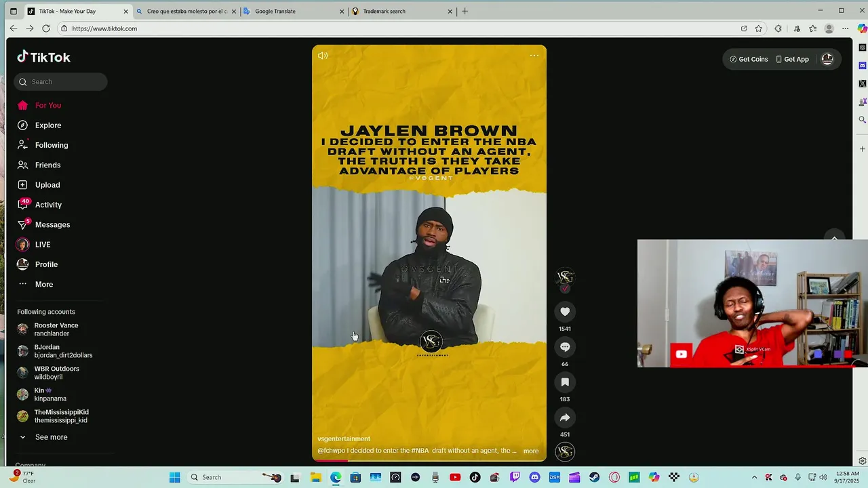Bookmark the video using the favorites icon
The image size is (868, 488).
click(565, 382)
